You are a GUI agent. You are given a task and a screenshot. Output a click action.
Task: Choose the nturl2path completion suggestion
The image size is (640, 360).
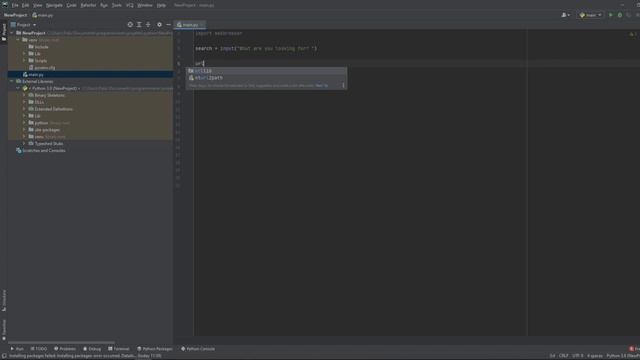tap(267, 78)
